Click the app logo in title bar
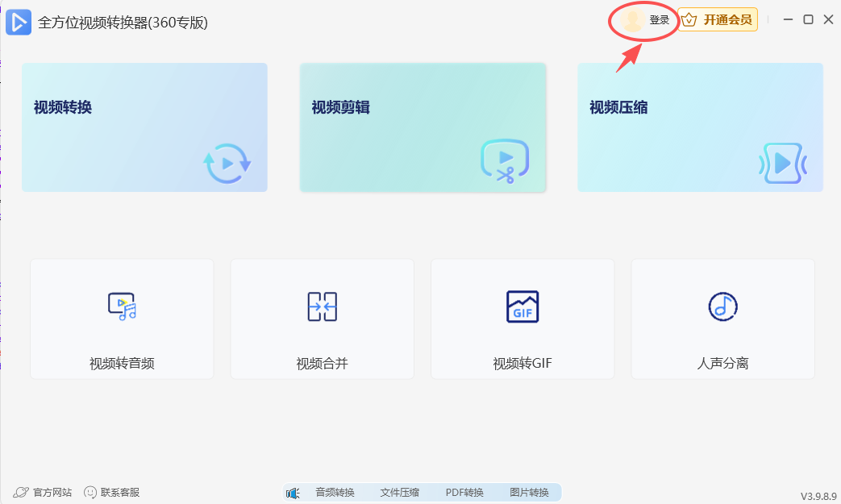 click(x=18, y=22)
